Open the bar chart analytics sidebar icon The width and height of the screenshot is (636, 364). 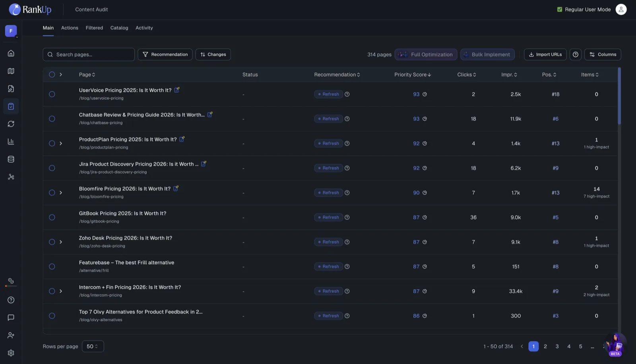click(x=11, y=141)
